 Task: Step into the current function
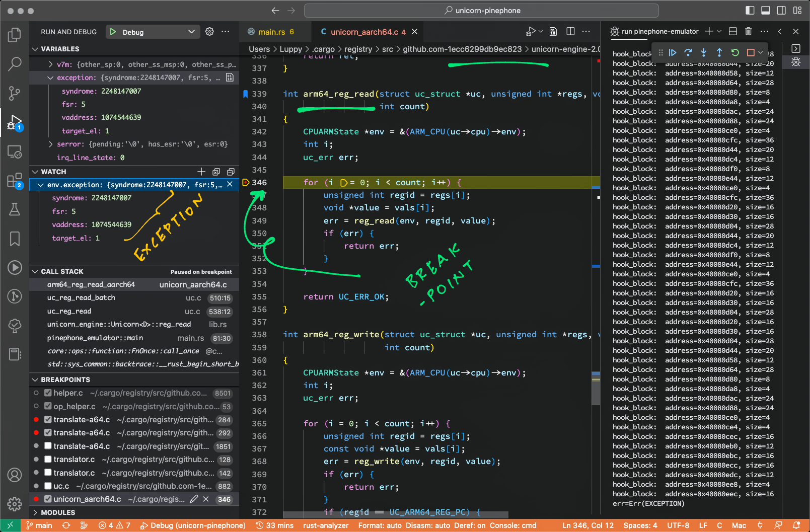[704, 52]
